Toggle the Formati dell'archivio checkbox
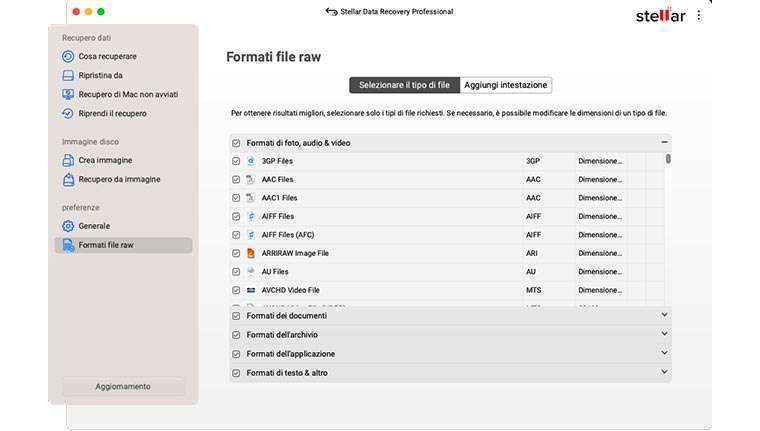The height and width of the screenshot is (431, 760). click(x=236, y=335)
